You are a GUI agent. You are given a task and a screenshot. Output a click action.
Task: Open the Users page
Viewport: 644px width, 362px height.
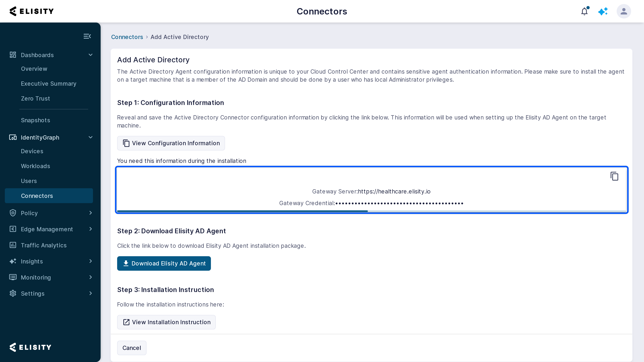click(x=29, y=181)
